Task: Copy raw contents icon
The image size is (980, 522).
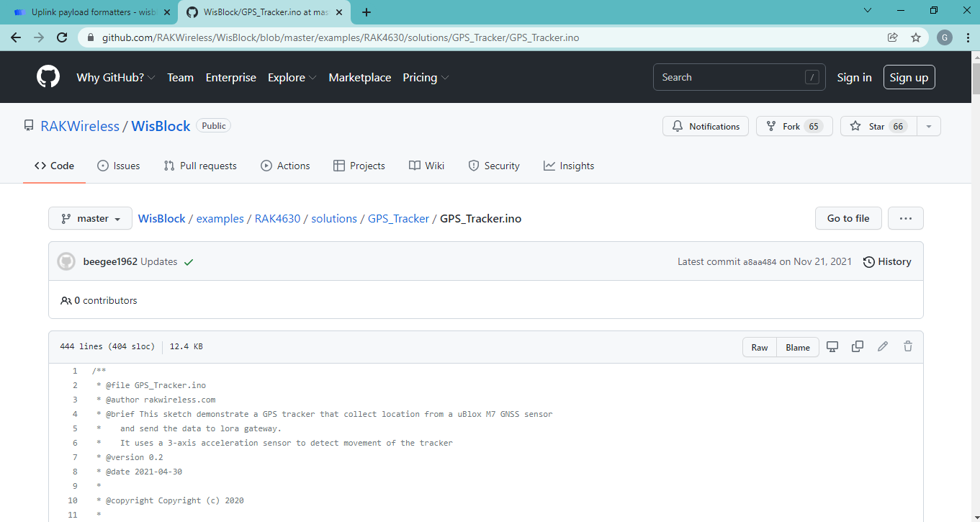Action: click(x=857, y=347)
